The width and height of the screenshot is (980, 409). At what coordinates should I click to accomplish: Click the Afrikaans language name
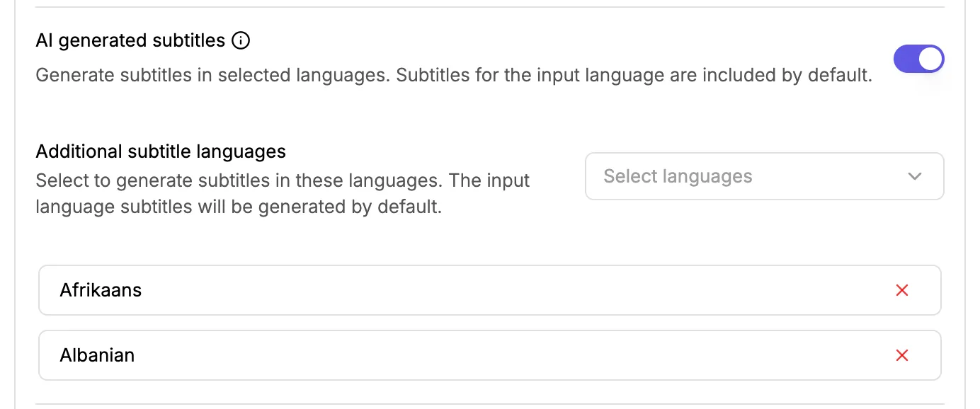point(101,290)
